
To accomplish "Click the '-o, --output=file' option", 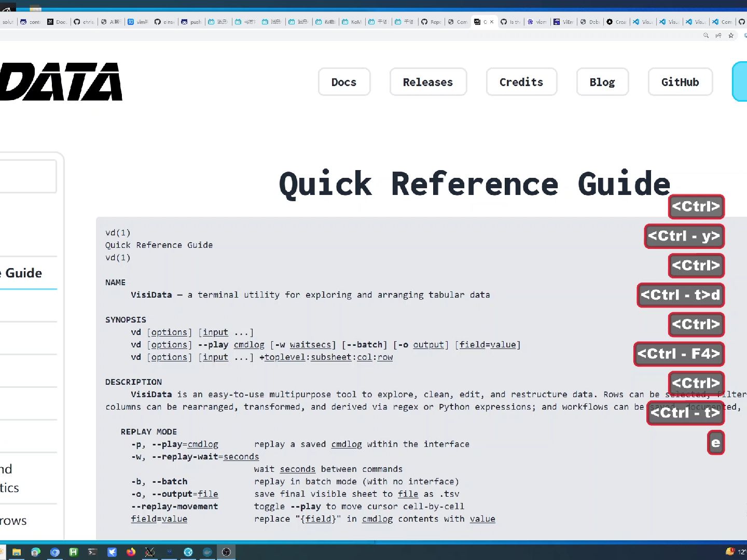I will click(x=174, y=494).
